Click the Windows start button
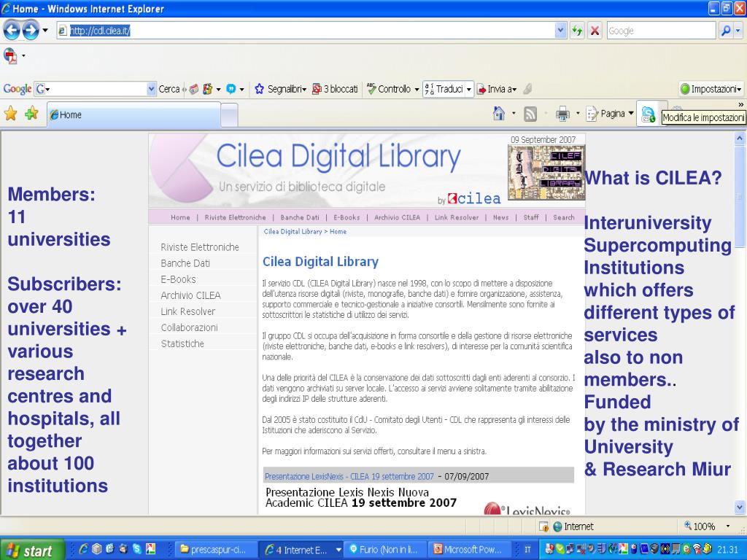Image resolution: width=747 pixels, height=560 pixels. coord(31,551)
